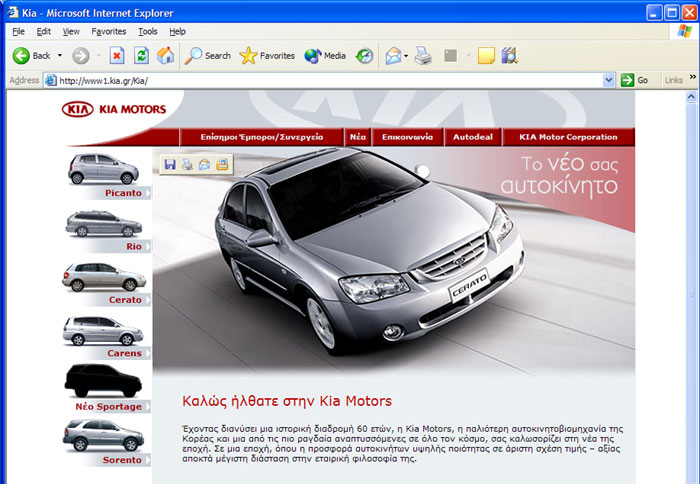Go to the Home page icon

click(x=166, y=56)
